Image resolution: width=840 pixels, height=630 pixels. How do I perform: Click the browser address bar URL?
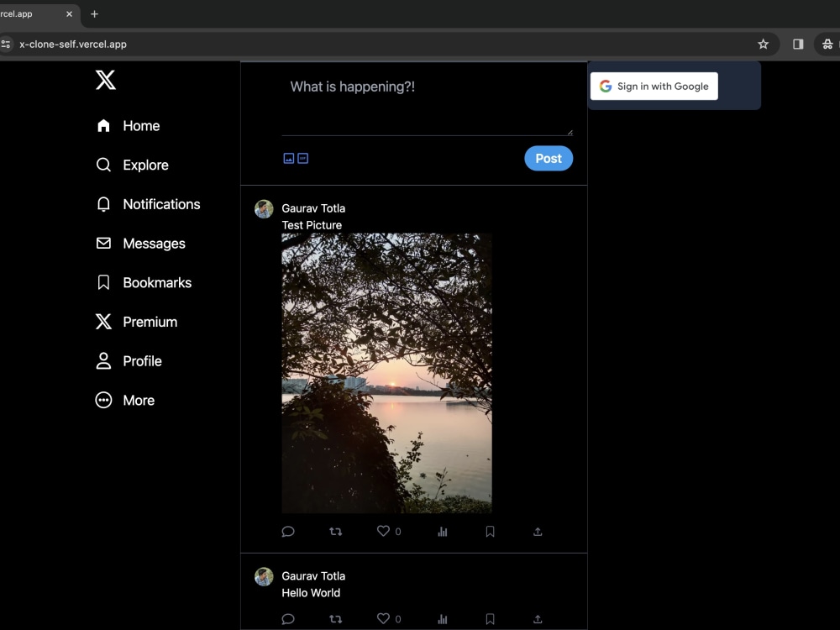coord(73,44)
